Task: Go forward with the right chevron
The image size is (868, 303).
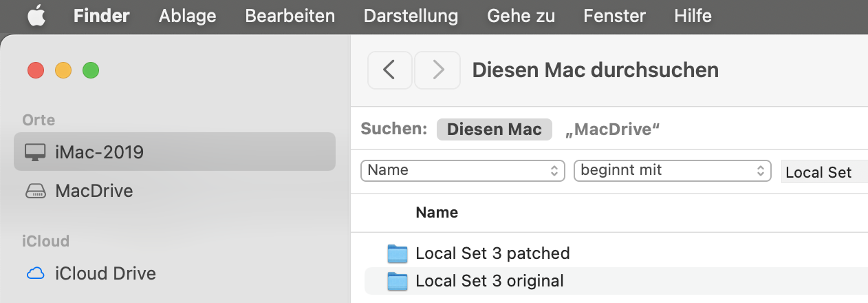Action: click(438, 70)
